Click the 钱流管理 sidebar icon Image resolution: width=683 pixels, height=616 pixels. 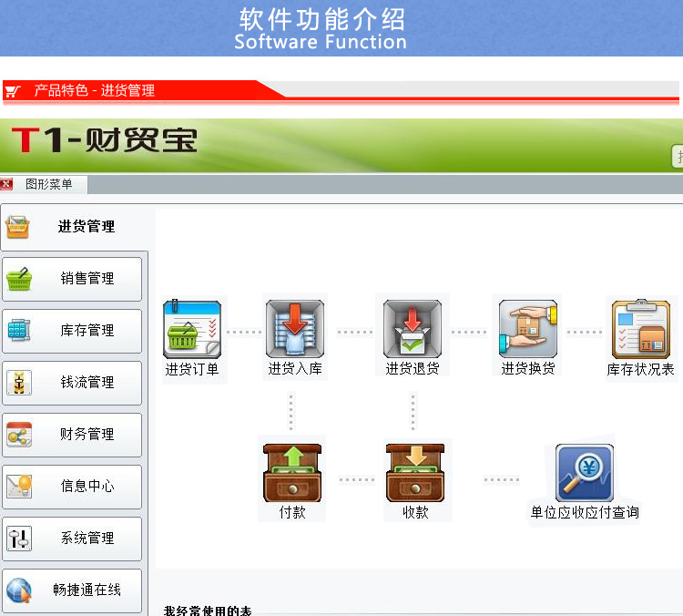(19, 383)
